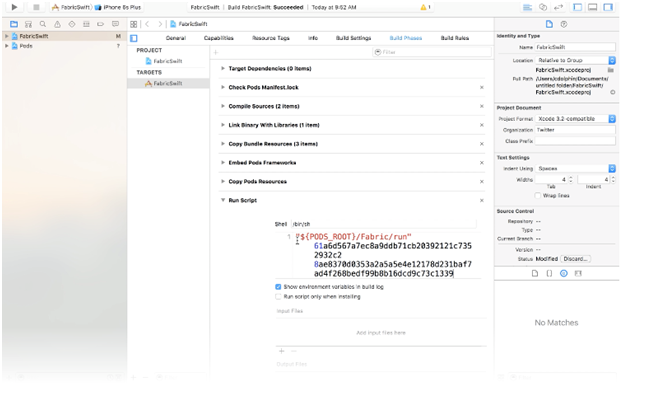Screen dimensions: 646x395
Task: Run the build with Play button
Action: (x=14, y=7)
